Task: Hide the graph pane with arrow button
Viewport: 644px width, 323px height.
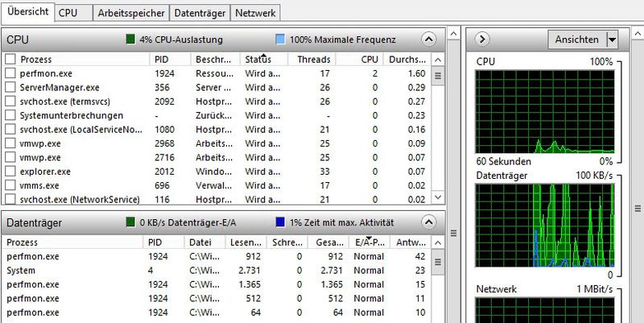Action: 482,39
